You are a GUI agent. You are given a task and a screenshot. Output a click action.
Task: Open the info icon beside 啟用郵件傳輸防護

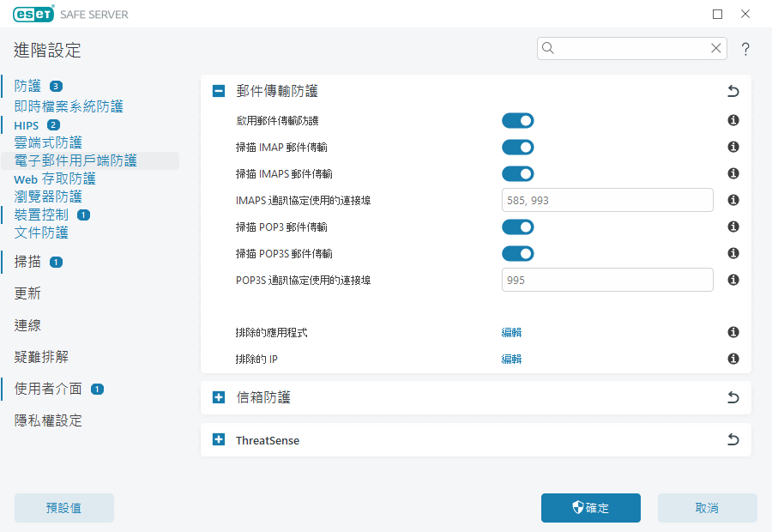pyautogui.click(x=733, y=120)
